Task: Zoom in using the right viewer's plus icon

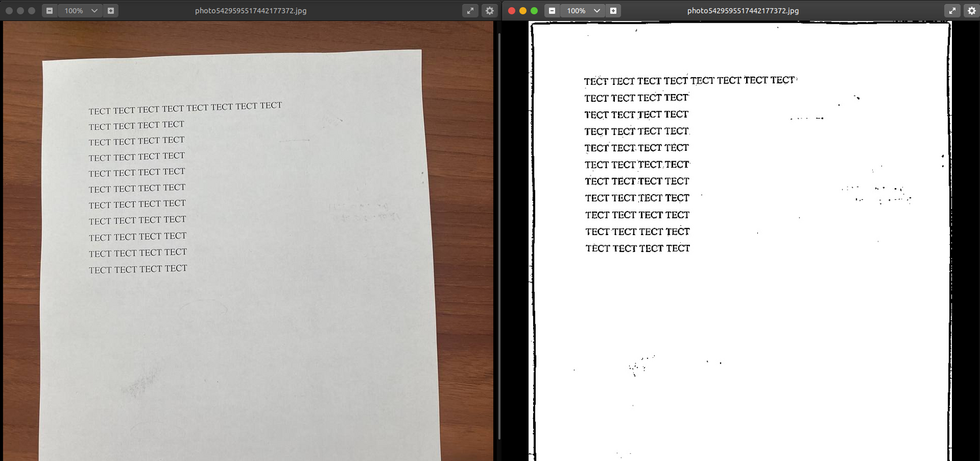Action: [x=612, y=10]
